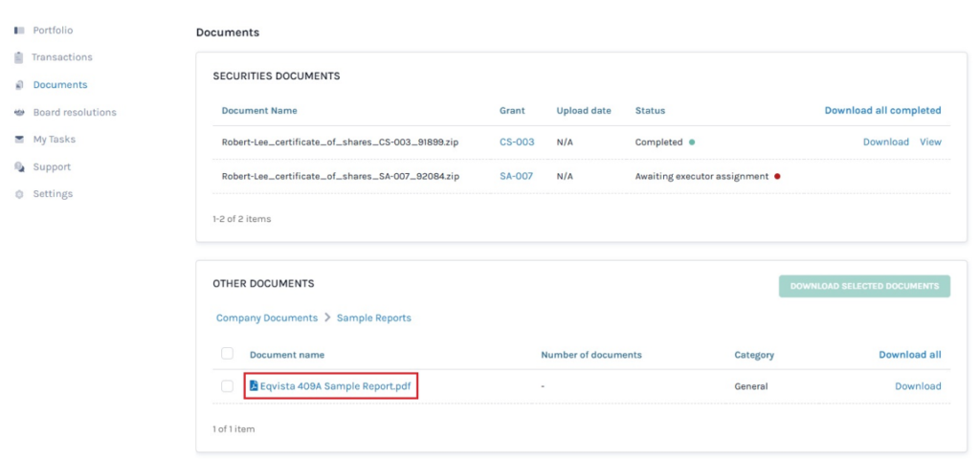Viewport: 980px width, 459px height.
Task: Click the Documents sidebar icon
Action: pos(19,85)
